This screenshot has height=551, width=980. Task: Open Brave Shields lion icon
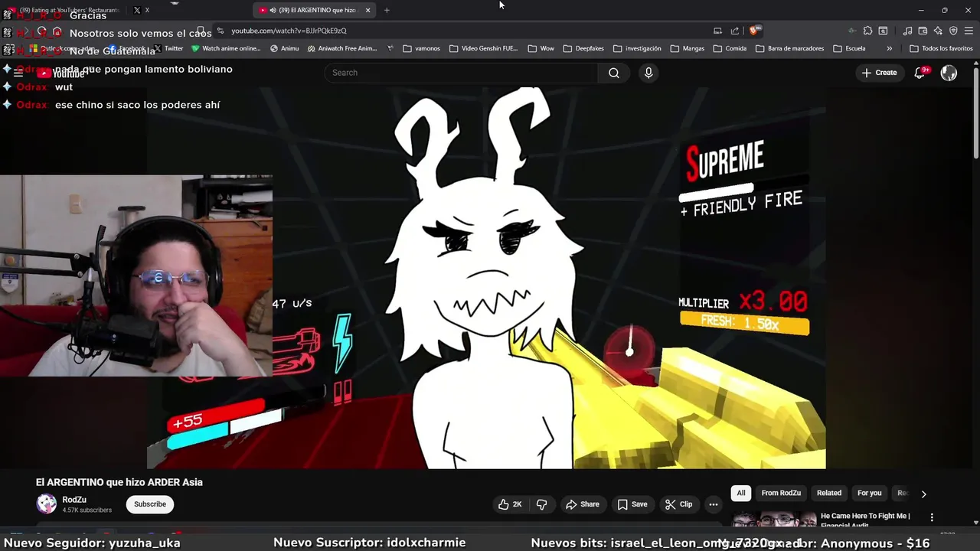coord(754,31)
